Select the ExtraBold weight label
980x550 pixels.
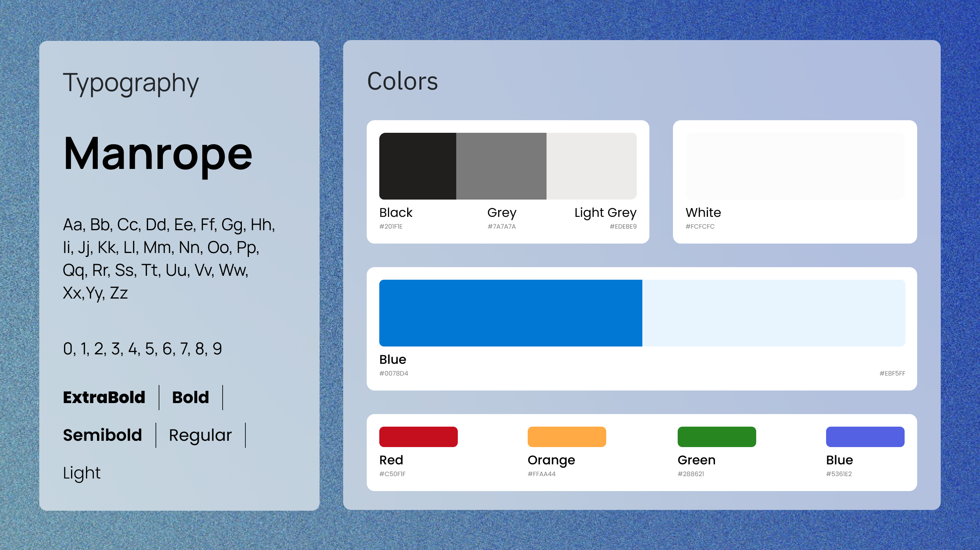click(x=104, y=397)
